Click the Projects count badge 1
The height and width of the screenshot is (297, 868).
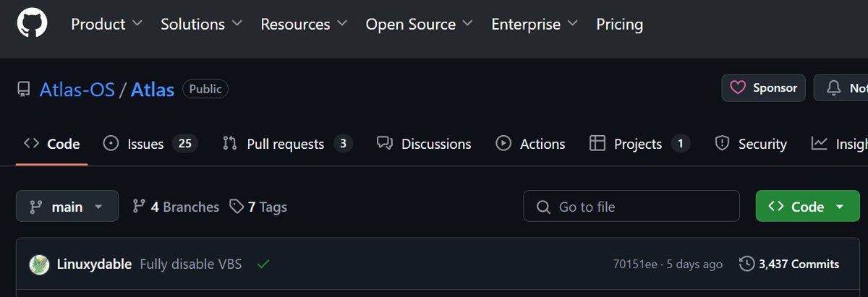point(680,144)
